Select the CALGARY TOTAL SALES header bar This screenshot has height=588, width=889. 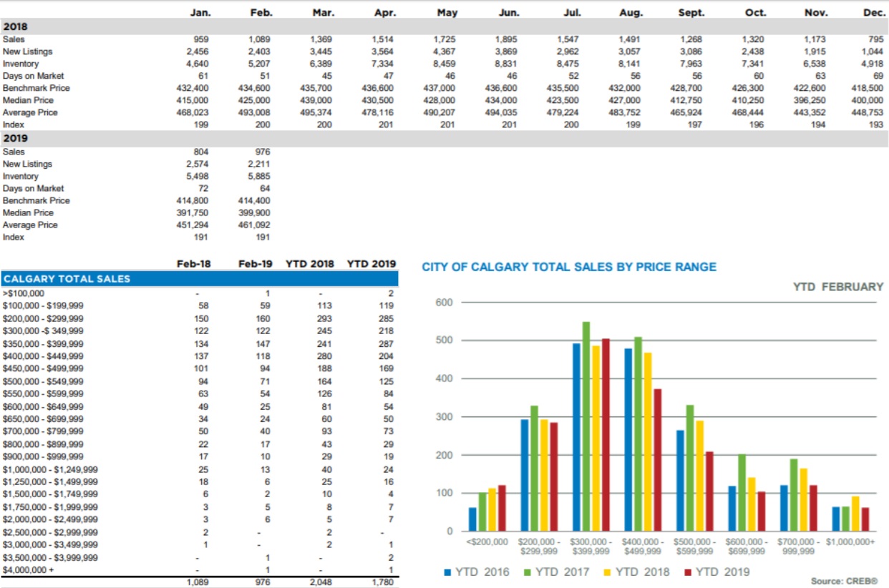(199, 278)
